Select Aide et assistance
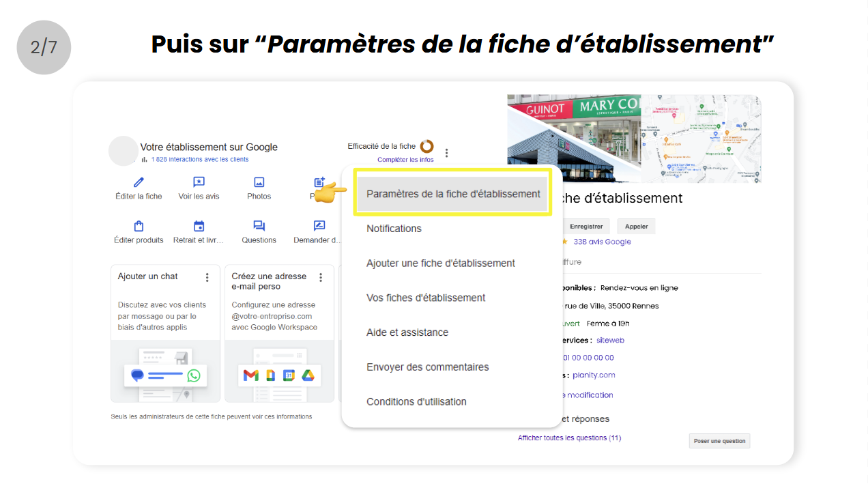 (x=407, y=332)
